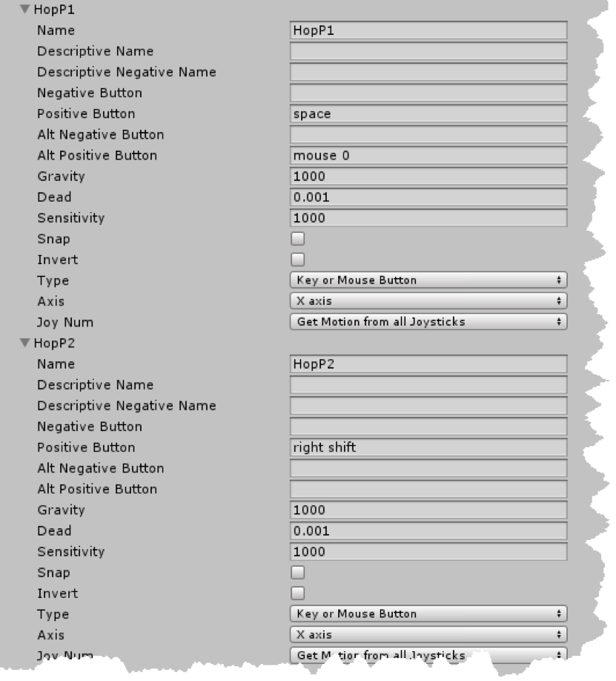Click the HopP1 Name field

coord(428,30)
